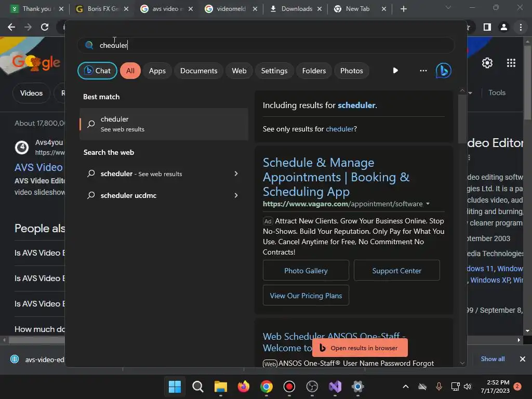Expand dropdown arrow beside vagaro.com URL
This screenshot has width=532, height=399.
[x=428, y=204]
